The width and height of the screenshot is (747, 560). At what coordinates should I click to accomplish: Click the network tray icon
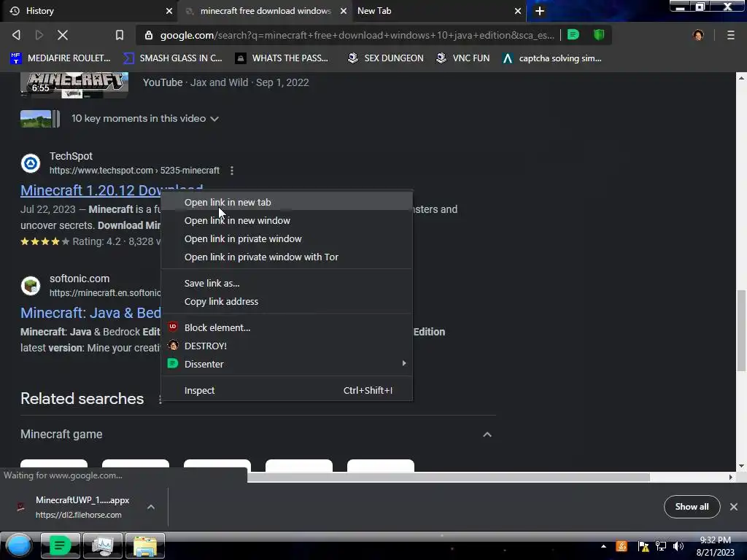(661, 546)
